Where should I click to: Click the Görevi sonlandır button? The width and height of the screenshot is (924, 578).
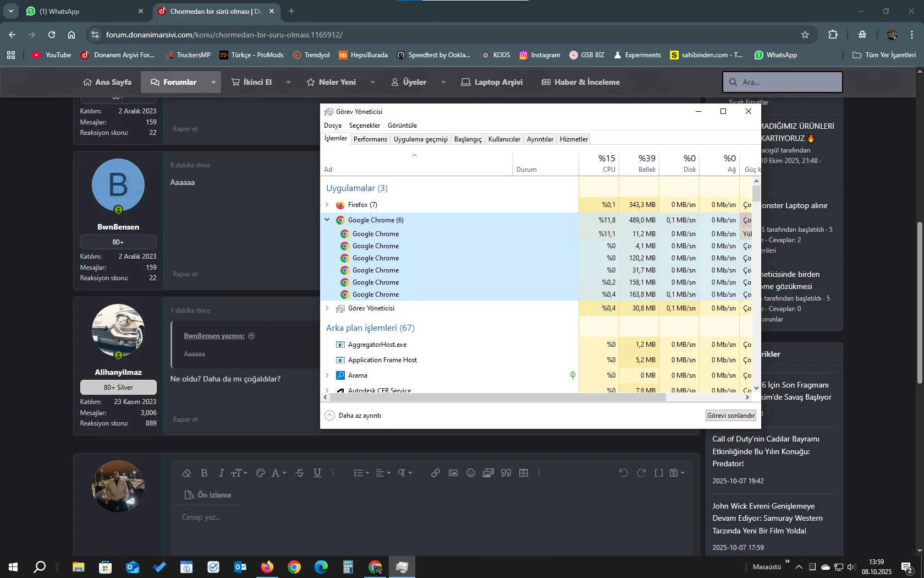(x=730, y=416)
